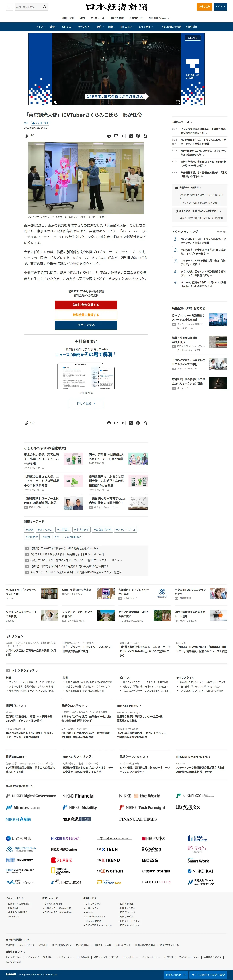
Task: Share on Facebook from top toolbar
Action: [x=138, y=136]
